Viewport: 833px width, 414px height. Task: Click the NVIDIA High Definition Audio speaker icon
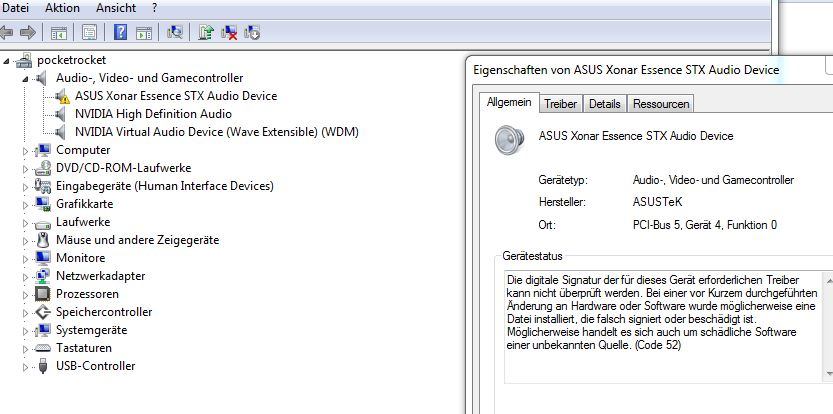[61, 114]
